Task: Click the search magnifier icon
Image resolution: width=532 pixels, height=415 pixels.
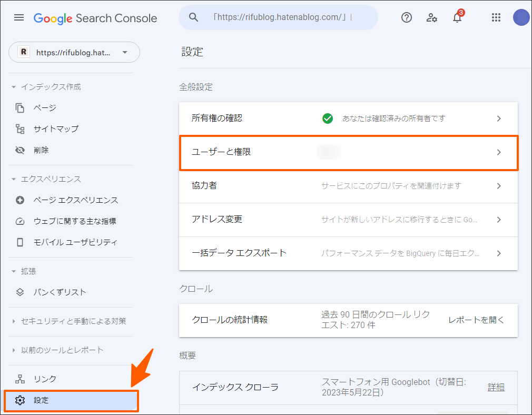Action: 193,17
